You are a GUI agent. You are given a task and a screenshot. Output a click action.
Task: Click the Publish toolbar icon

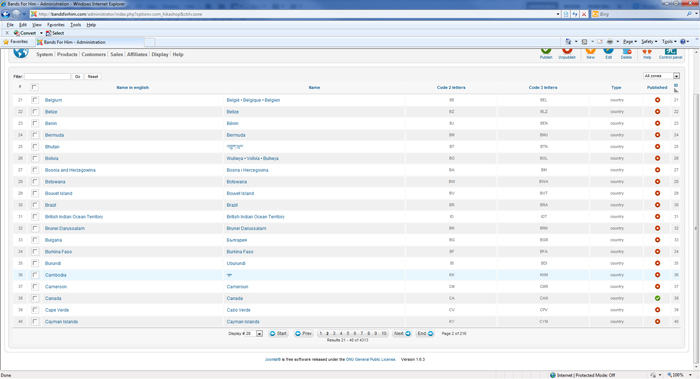click(546, 54)
